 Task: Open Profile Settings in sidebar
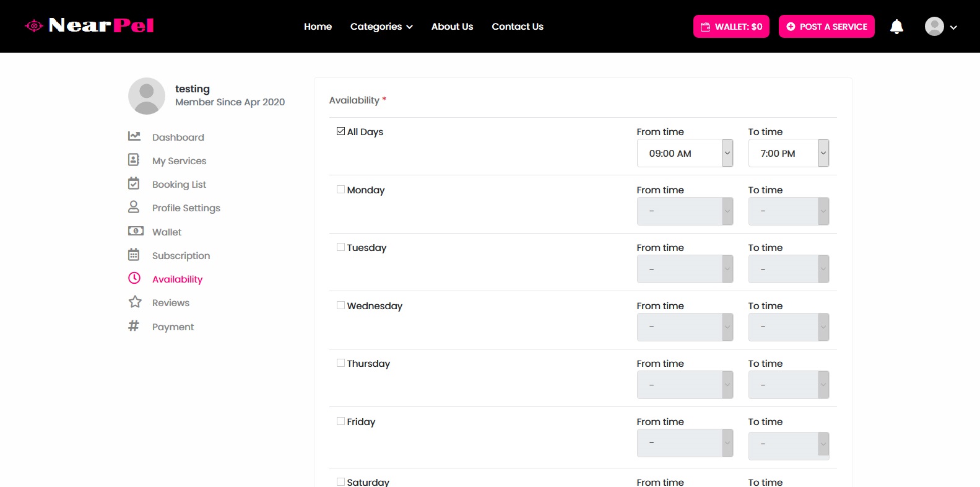click(186, 208)
